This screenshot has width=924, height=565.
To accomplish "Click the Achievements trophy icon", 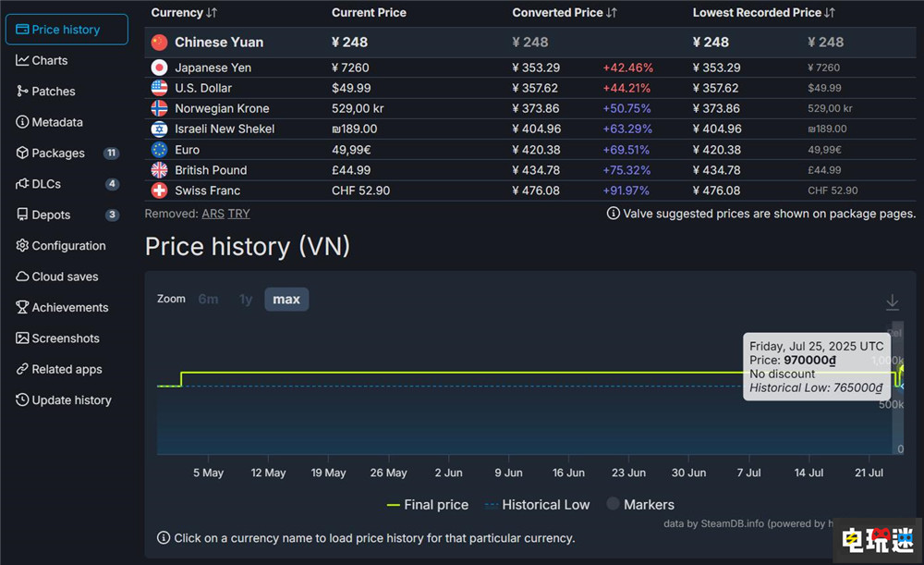I will [22, 307].
